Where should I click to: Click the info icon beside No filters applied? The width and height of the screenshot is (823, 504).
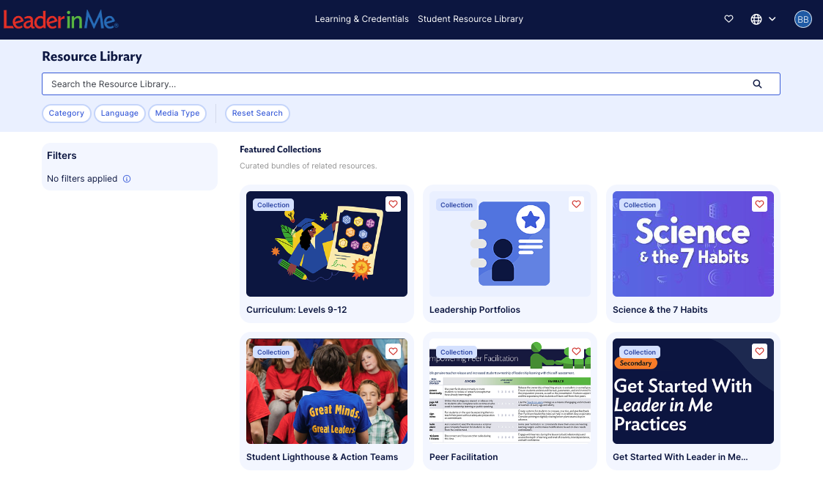pos(128,179)
